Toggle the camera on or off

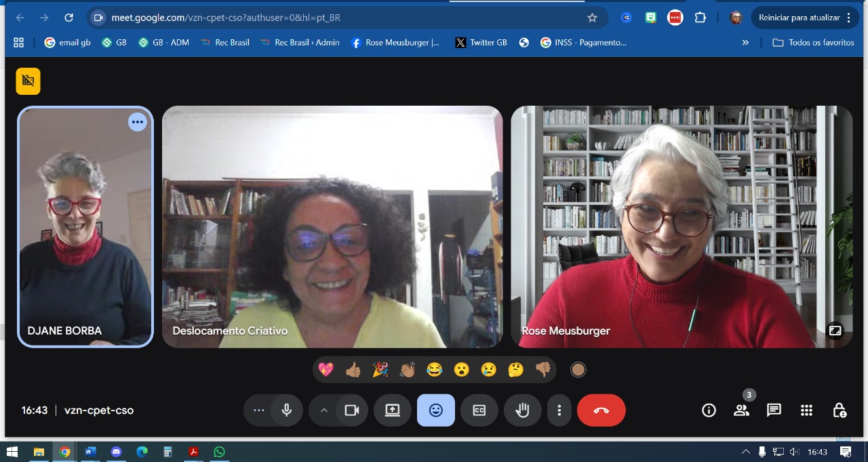point(352,410)
